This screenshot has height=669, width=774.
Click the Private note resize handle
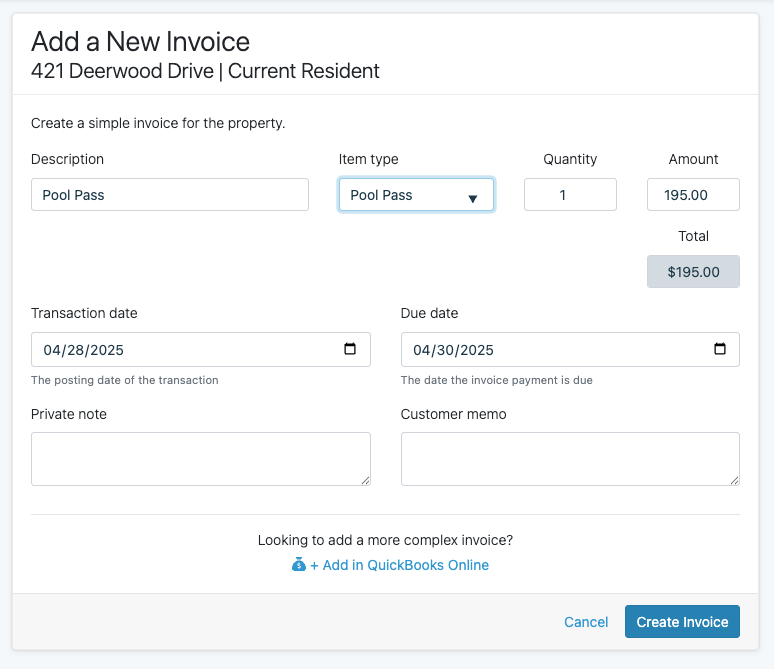pyautogui.click(x=365, y=480)
